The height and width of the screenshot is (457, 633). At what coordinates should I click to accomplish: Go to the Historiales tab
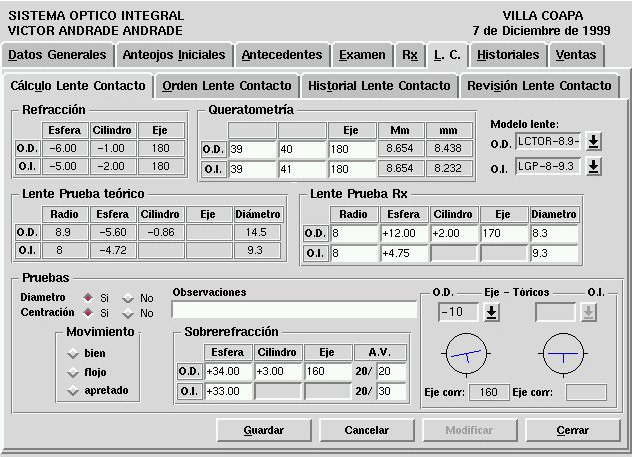507,54
